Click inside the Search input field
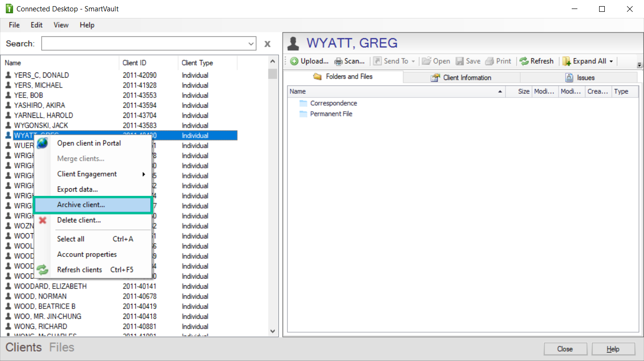 (142, 43)
